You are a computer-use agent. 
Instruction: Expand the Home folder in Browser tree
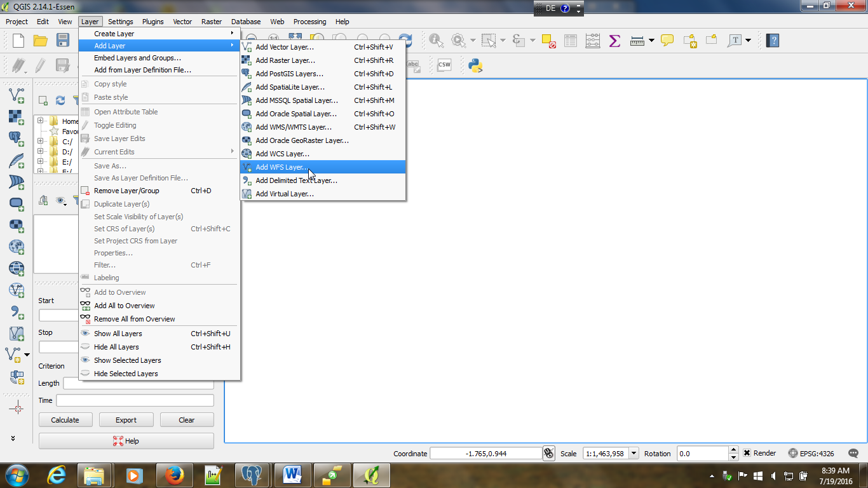pos(40,121)
